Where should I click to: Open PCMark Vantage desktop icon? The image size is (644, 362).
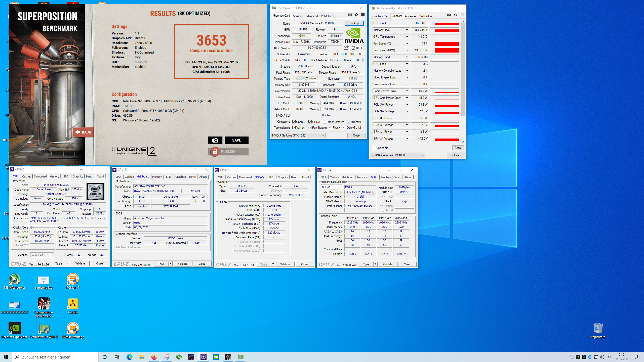coord(73,331)
